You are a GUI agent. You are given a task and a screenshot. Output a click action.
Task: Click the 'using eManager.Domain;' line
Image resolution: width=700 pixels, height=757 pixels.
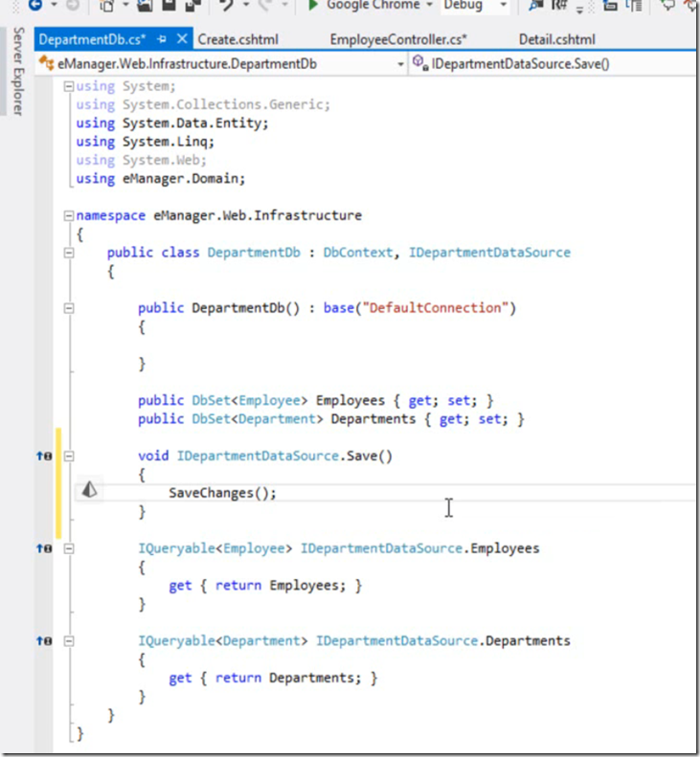160,179
